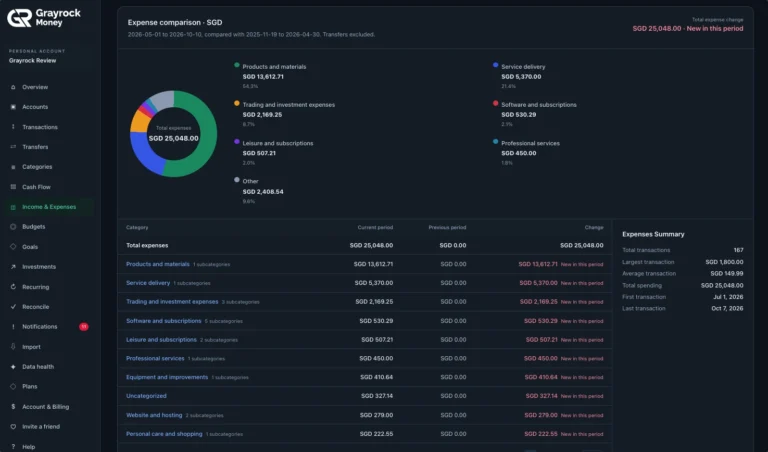Click the Invite a friend heart icon

13,427
